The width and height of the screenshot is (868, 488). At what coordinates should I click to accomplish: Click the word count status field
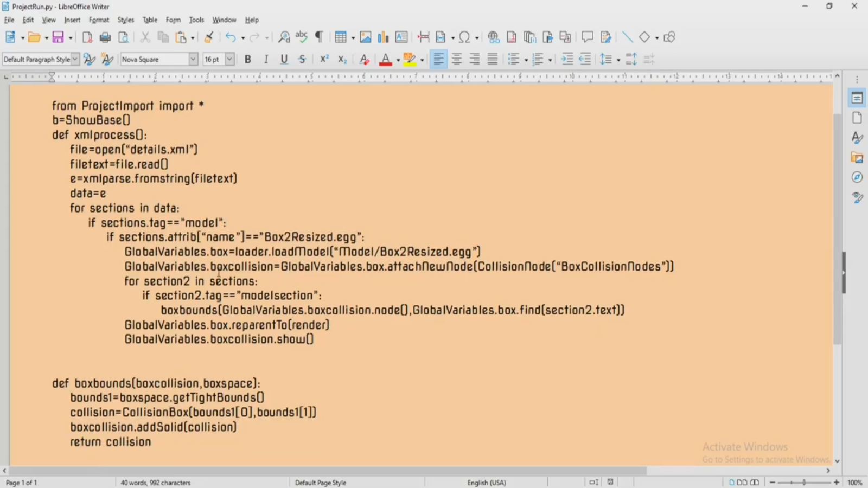pyautogui.click(x=156, y=483)
